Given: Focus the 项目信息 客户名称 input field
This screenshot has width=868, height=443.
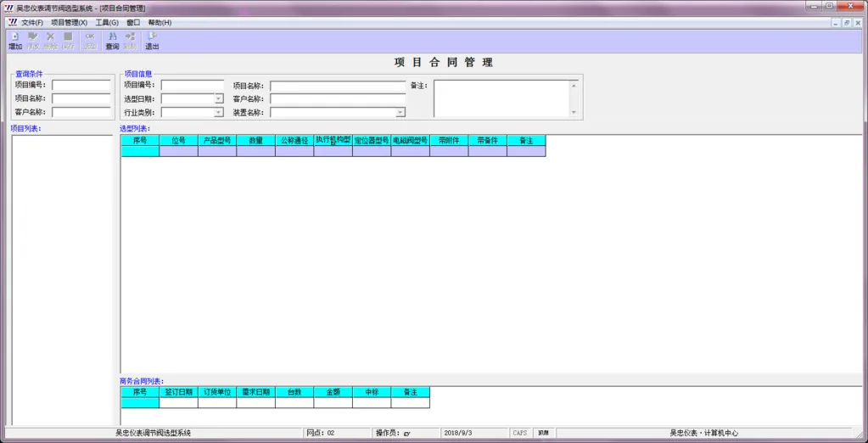Looking at the screenshot, I should pyautogui.click(x=338, y=98).
